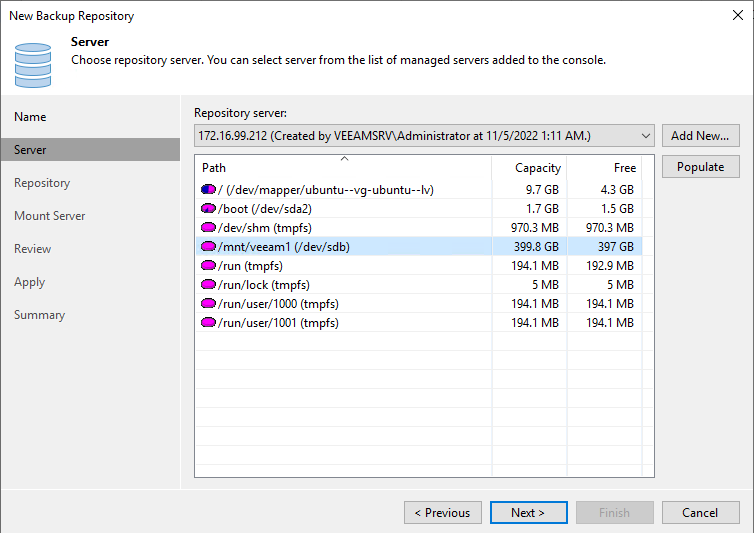754x533 pixels.
Task: Proceed with the Next button
Action: (x=528, y=513)
